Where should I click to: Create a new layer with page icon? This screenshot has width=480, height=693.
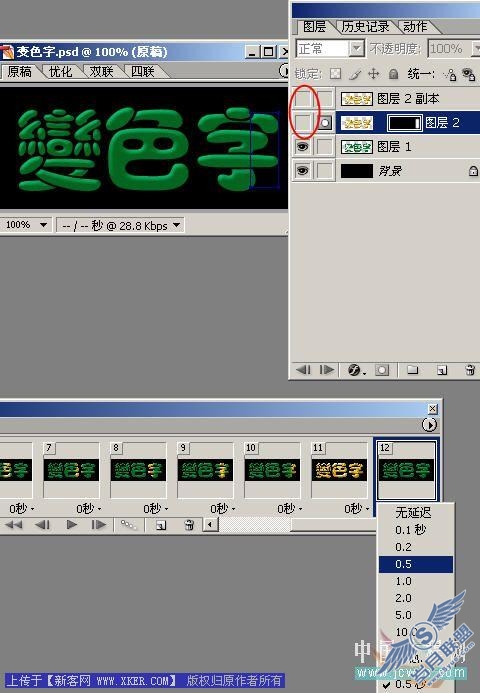click(x=442, y=370)
